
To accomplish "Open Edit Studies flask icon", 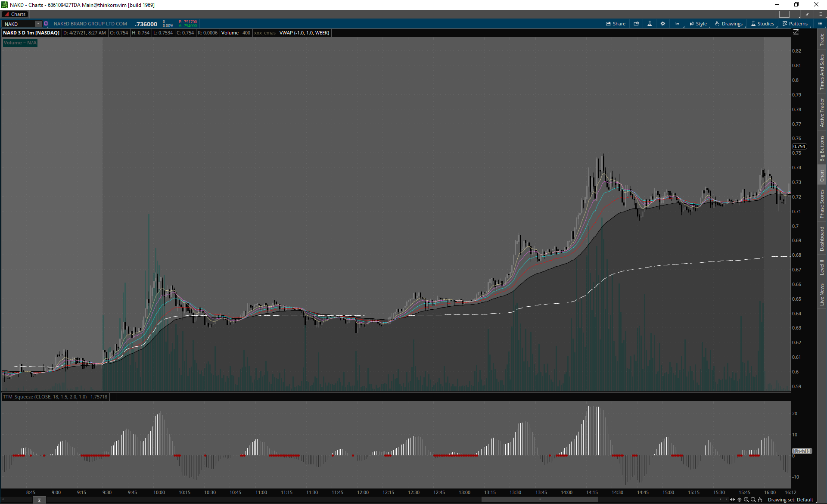I will (650, 24).
